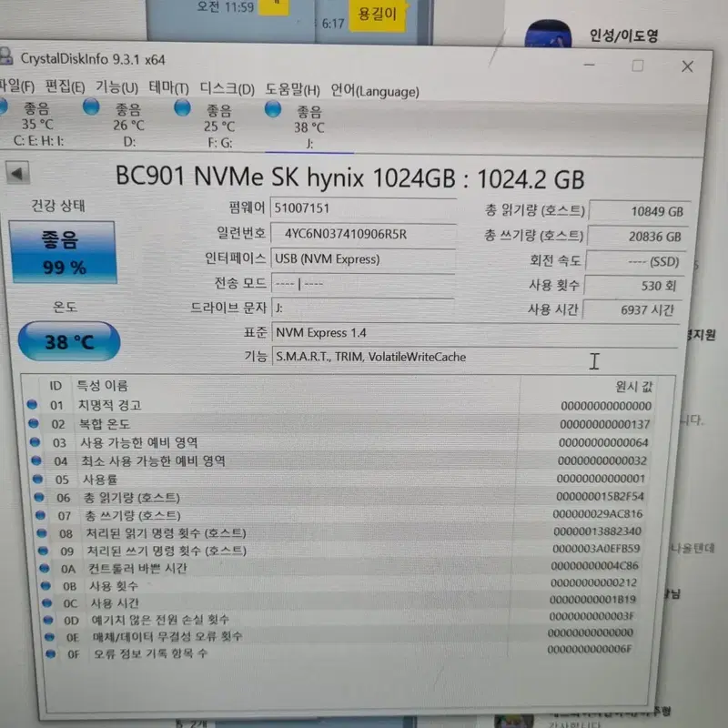Click the power on count 530 회
Screen dimensions: 728x728
point(634,286)
